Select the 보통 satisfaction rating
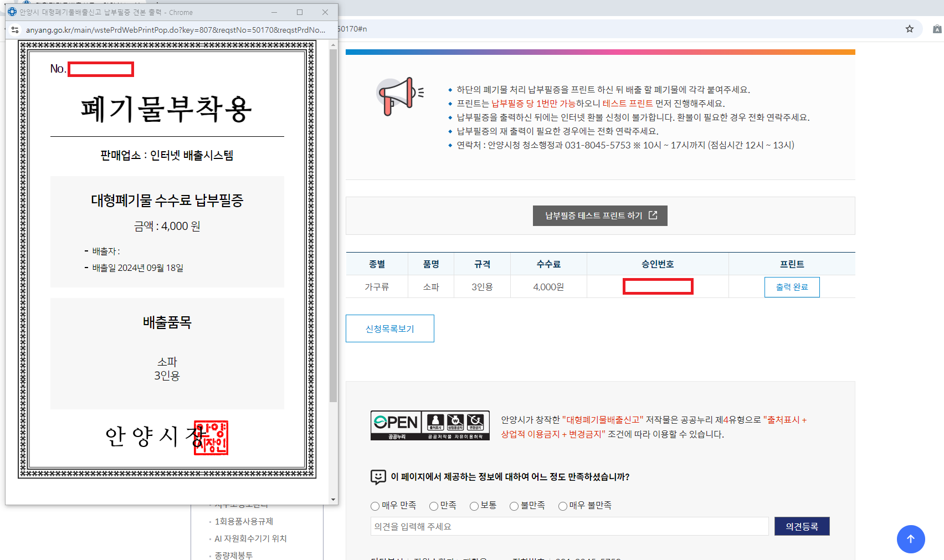 pos(474,506)
